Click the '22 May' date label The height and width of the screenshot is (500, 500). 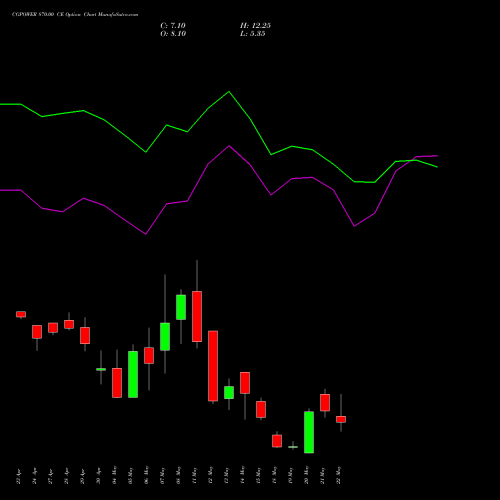click(x=339, y=475)
